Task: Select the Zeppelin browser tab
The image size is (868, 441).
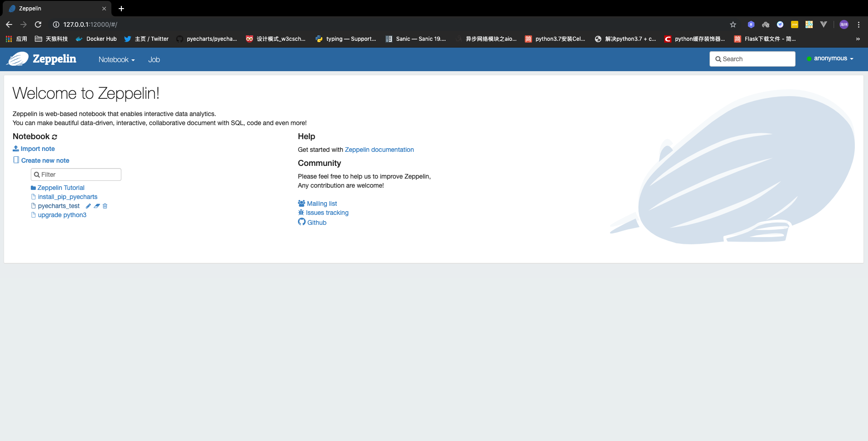Action: (x=56, y=9)
